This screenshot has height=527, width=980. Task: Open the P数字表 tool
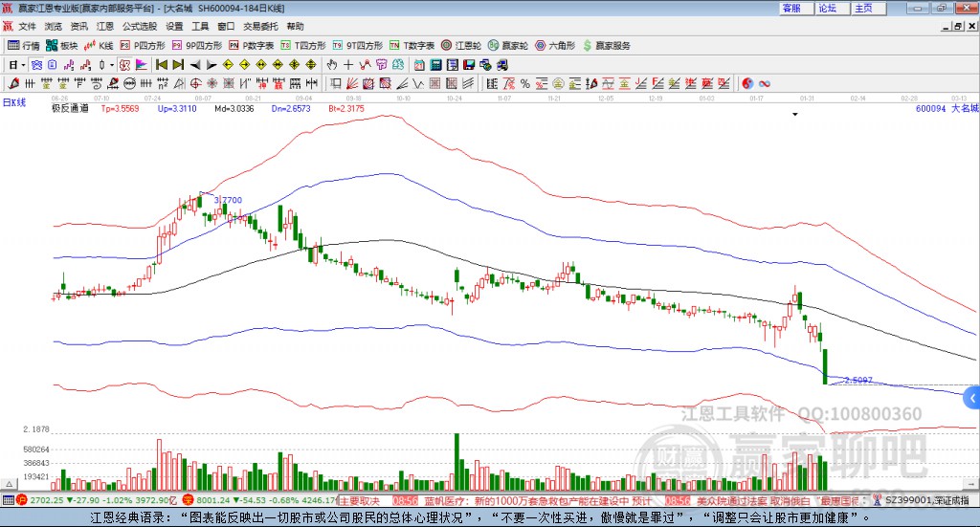pyautogui.click(x=252, y=46)
